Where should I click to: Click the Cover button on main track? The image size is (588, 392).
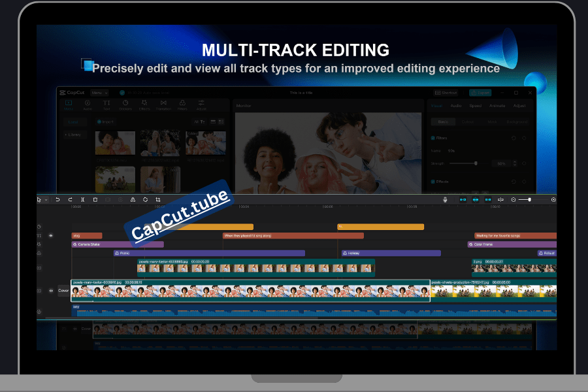[x=63, y=291]
